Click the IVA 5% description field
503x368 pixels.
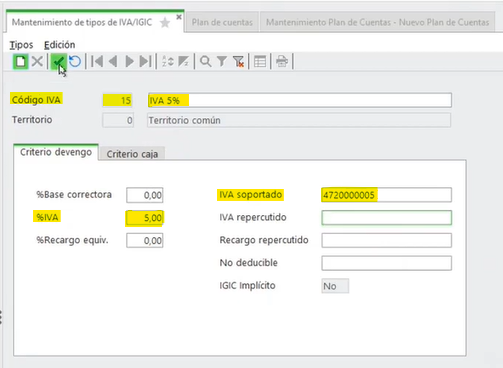(x=300, y=100)
